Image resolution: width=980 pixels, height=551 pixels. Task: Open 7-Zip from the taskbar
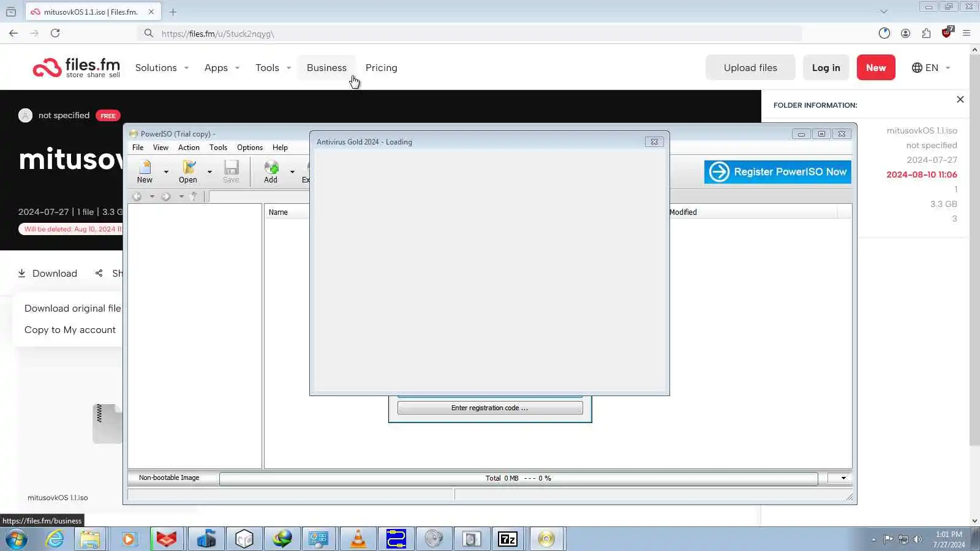pyautogui.click(x=508, y=539)
